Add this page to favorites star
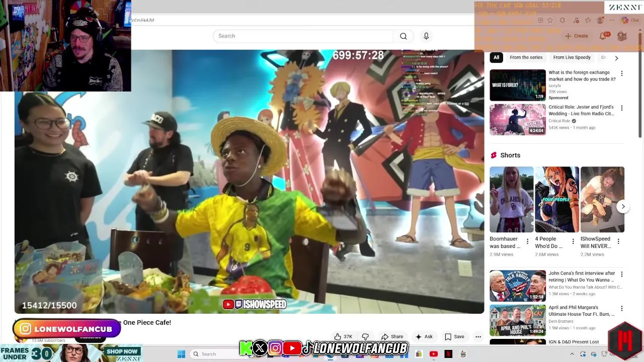The width and height of the screenshot is (644, 362). [550, 20]
